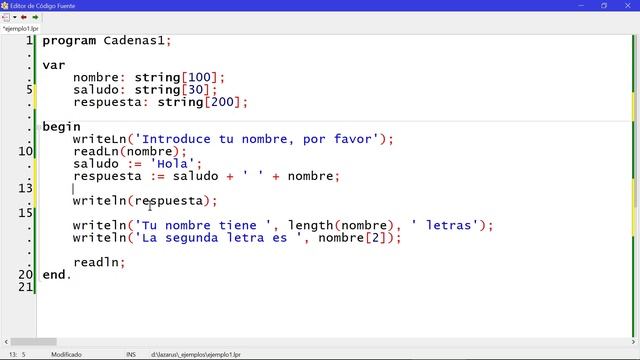
Task: Click line number 5 in gutter
Action: pos(29,90)
